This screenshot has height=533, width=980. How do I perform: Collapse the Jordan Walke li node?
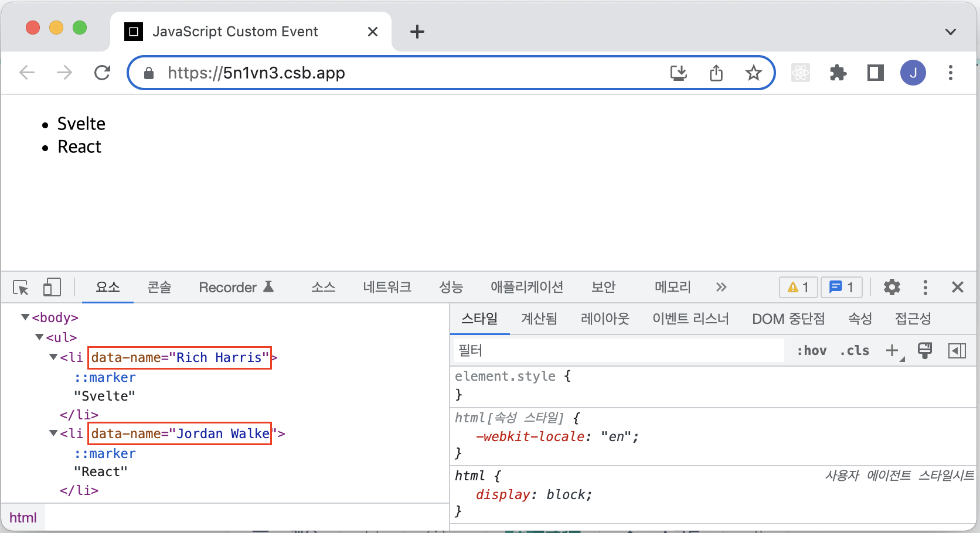click(x=53, y=433)
